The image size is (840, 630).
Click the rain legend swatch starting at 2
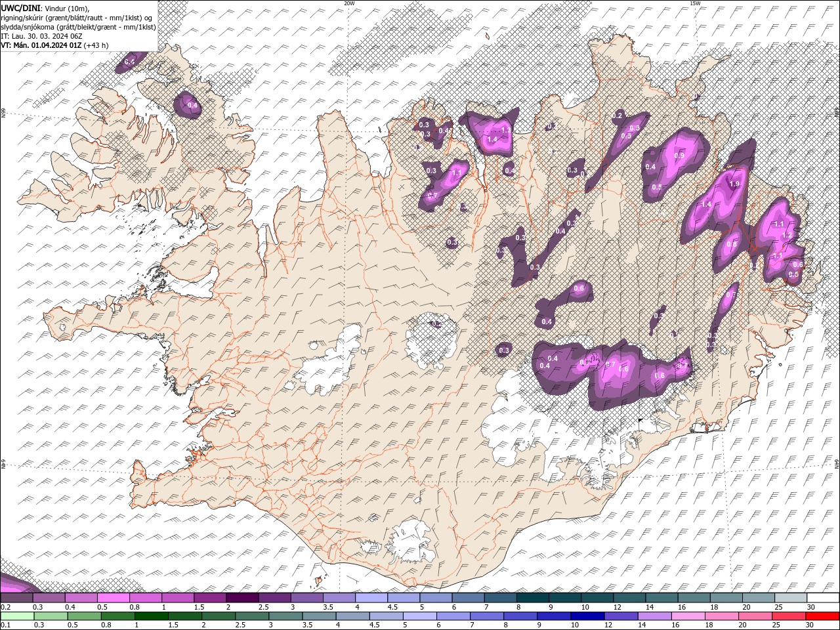[x=219, y=616]
